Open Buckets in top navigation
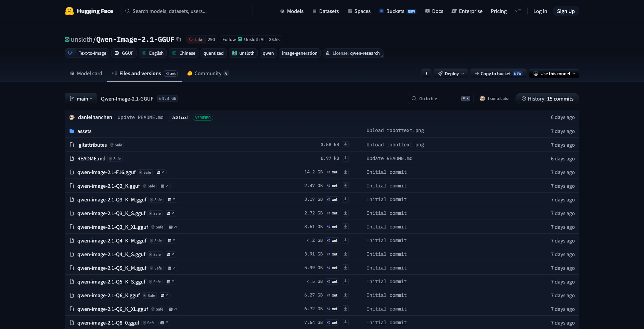 398,11
